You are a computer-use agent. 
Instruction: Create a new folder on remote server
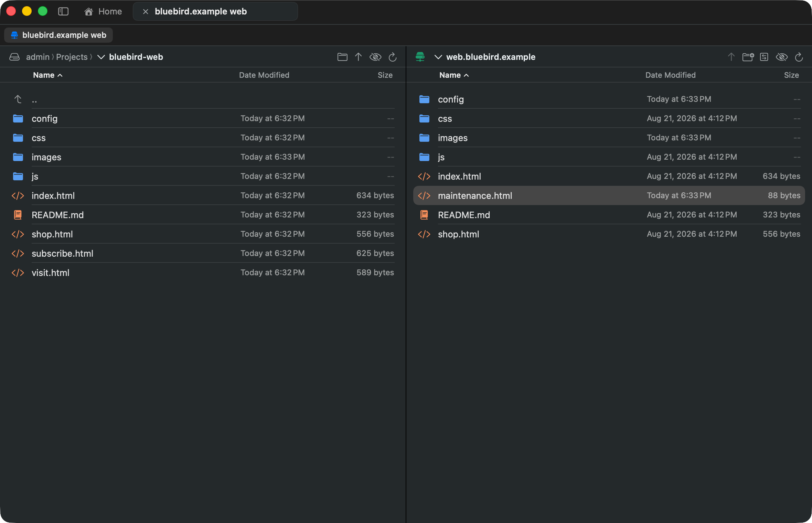pyautogui.click(x=748, y=57)
